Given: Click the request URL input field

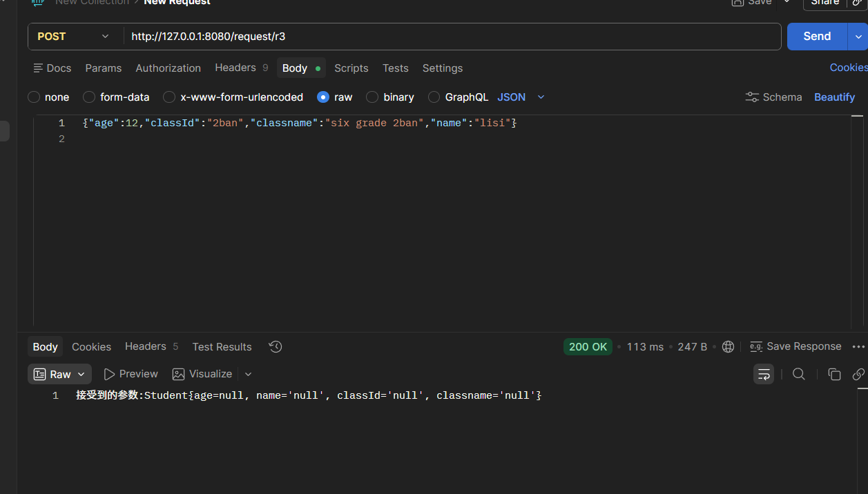Looking at the screenshot, I should pos(452,37).
